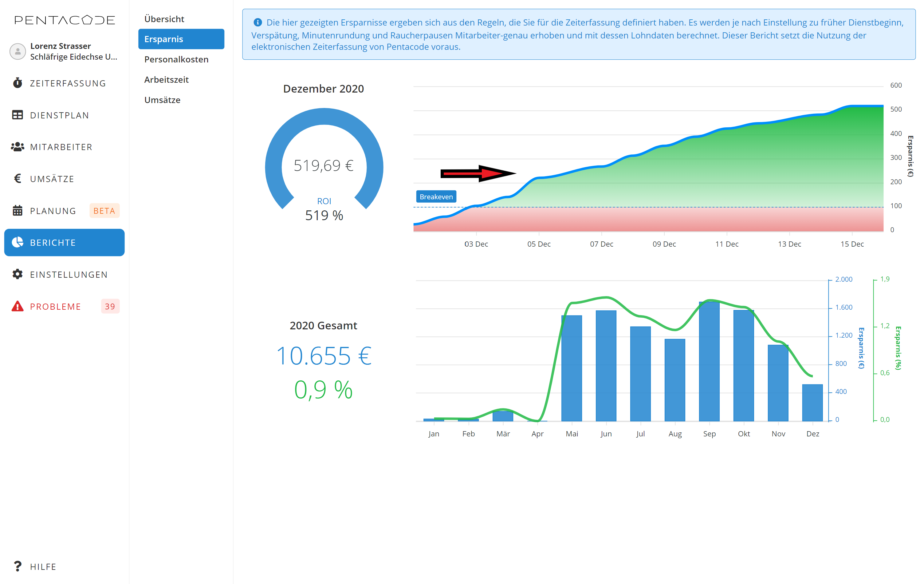Click the Breakeven label on the chart

coord(436,197)
